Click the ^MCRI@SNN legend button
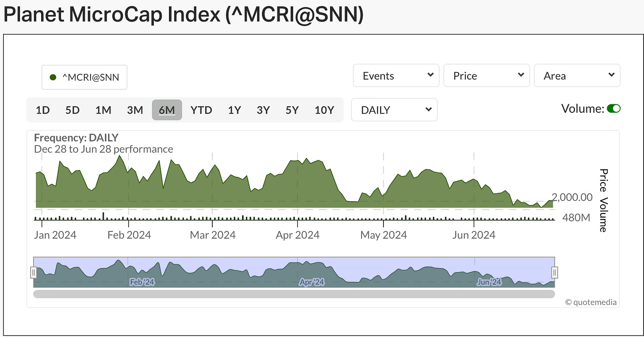This screenshot has height=337, width=644. point(84,77)
